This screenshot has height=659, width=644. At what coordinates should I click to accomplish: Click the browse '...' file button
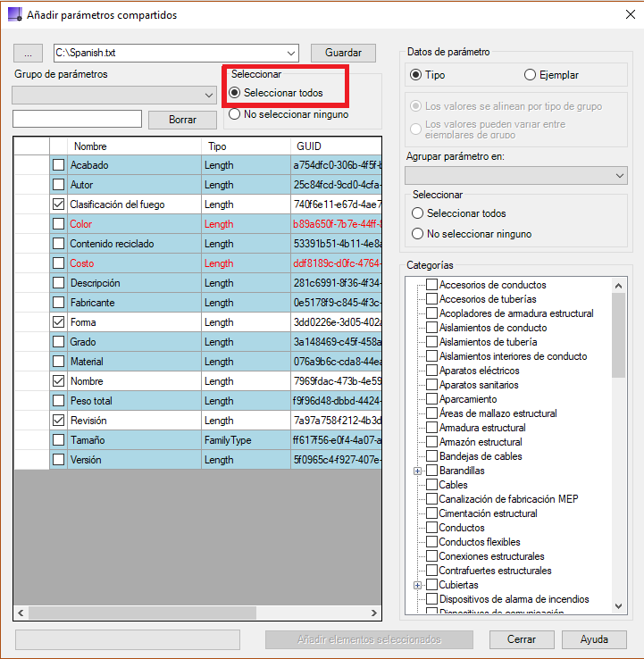[28, 53]
